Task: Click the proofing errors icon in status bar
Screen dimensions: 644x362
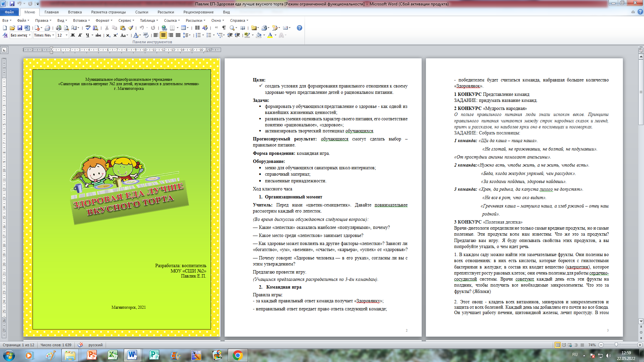Action: (x=80, y=345)
